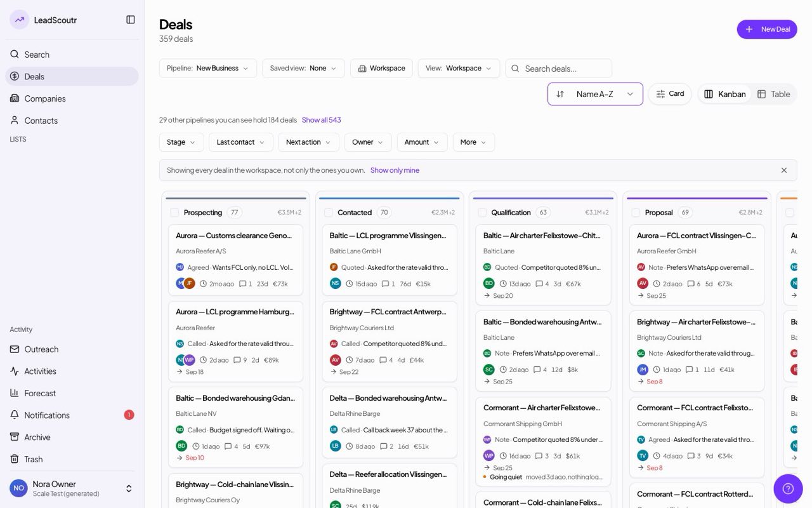Open Cormorant Air charter Felixstowe deal
The width and height of the screenshot is (812, 508).
click(543, 442)
